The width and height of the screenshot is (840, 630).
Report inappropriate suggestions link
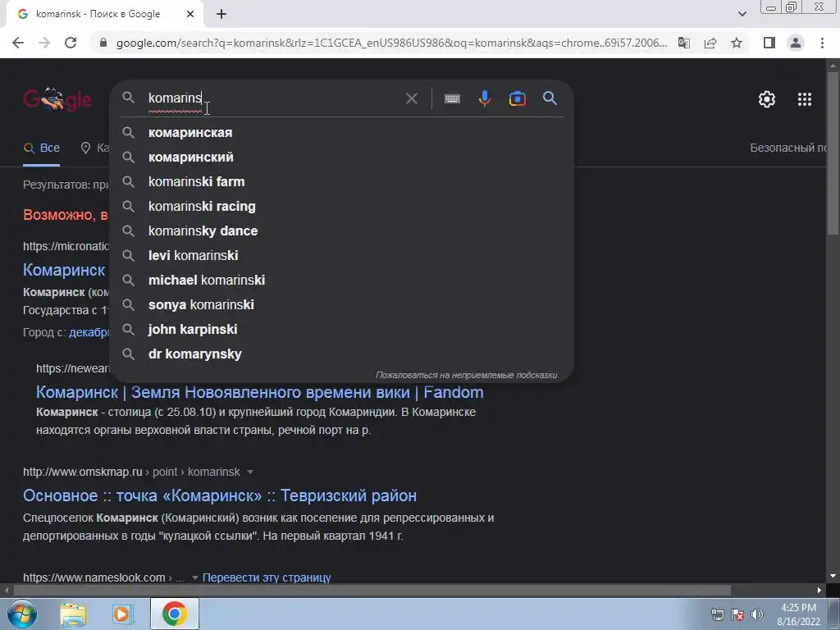coord(466,375)
